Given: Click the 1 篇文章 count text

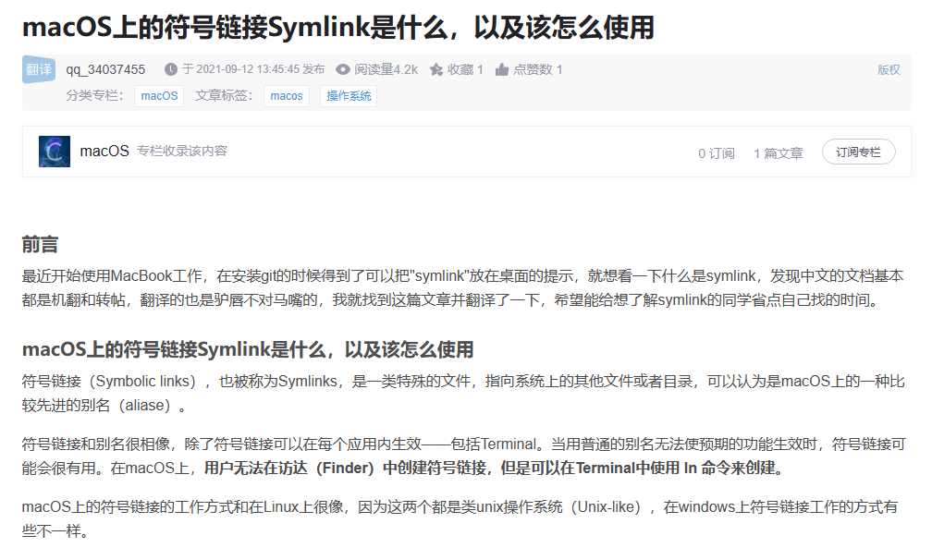Looking at the screenshot, I should pyautogui.click(x=779, y=153).
